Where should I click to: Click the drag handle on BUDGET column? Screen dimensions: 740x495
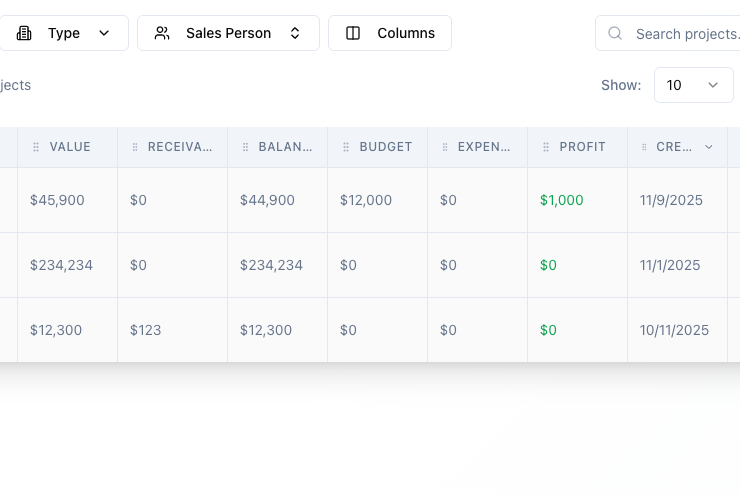point(346,147)
